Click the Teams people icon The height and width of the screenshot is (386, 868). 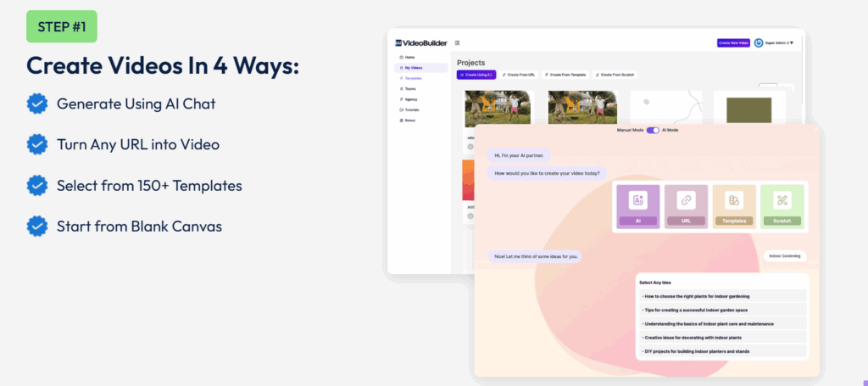click(401, 88)
